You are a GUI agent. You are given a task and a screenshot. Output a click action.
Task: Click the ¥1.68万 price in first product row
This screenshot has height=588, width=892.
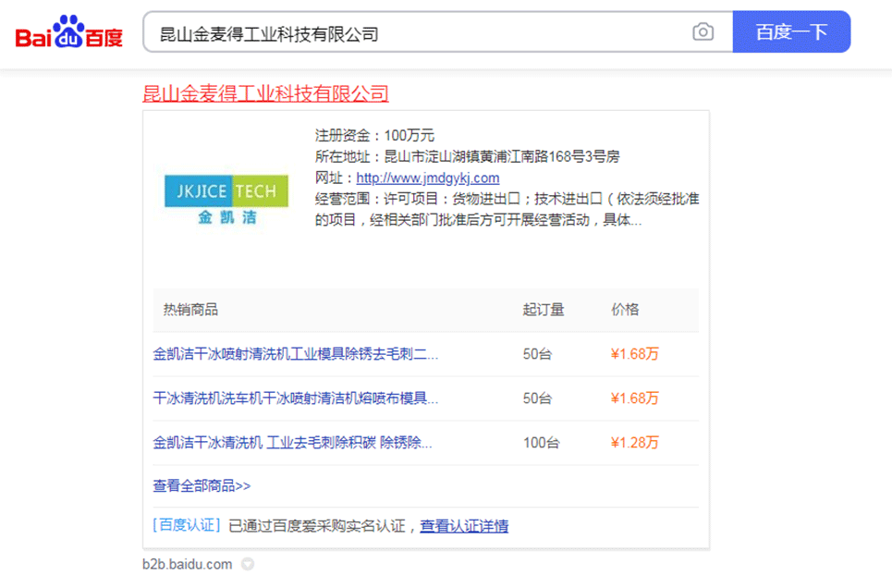click(635, 354)
